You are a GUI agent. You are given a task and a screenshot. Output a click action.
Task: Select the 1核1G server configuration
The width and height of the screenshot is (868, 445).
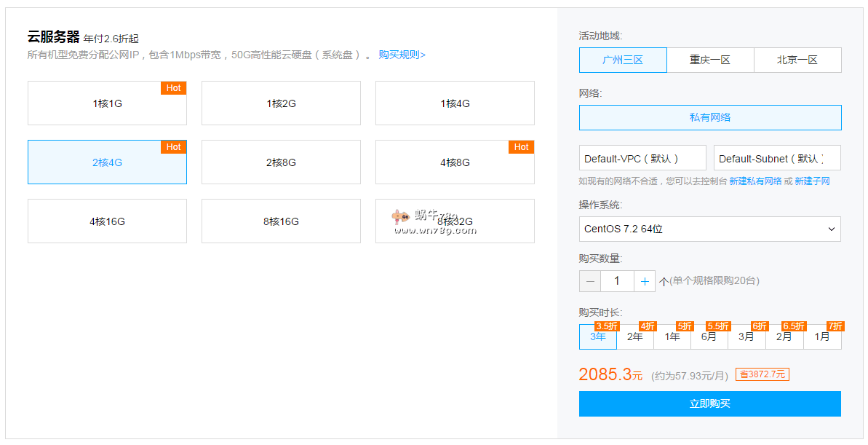click(107, 103)
